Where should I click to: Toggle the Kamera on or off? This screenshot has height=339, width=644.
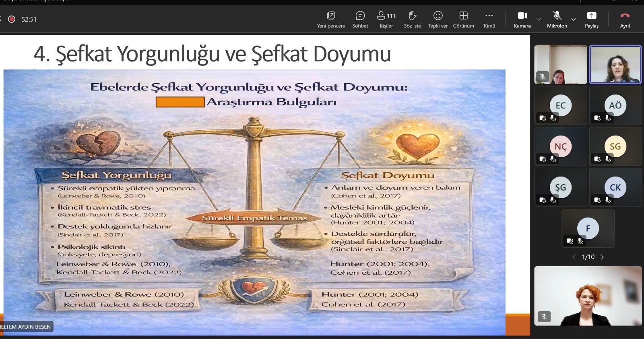(522, 19)
